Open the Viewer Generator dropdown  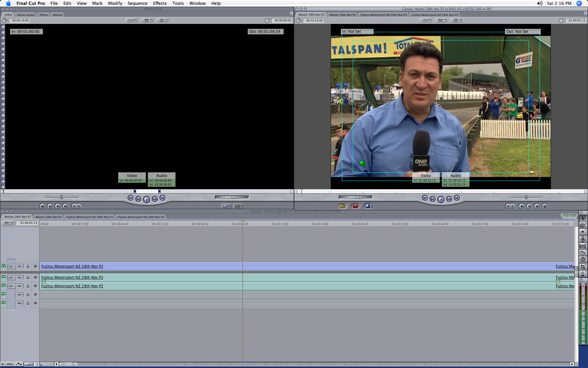tap(238, 206)
